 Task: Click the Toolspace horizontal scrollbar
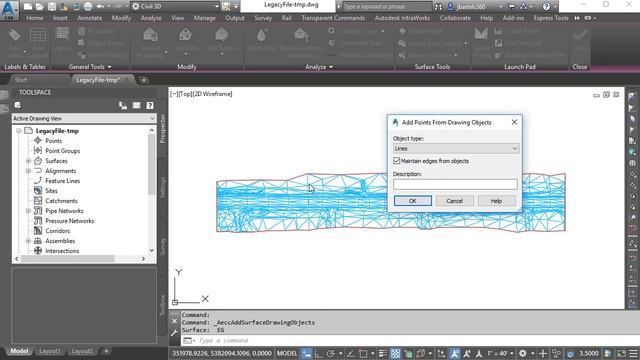click(80, 259)
